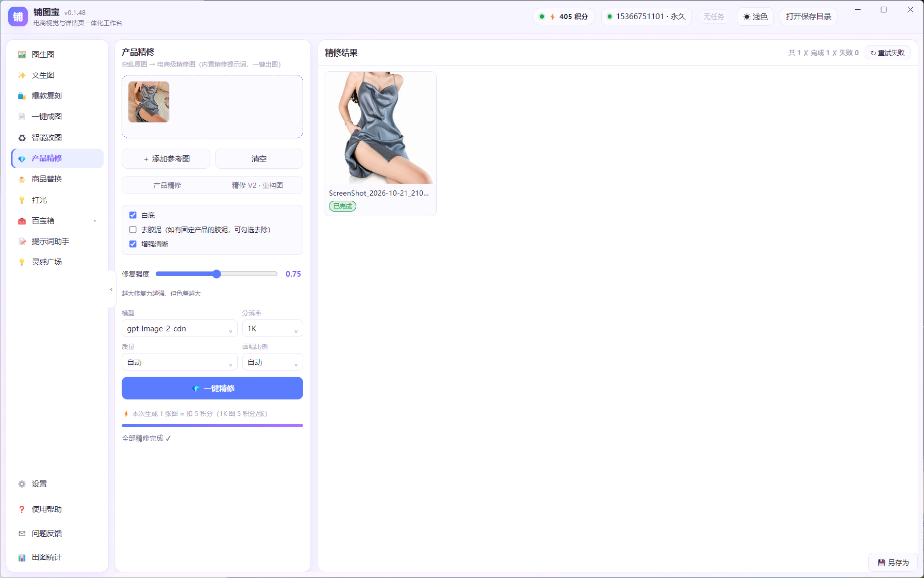The image size is (924, 578).
Task: Click the 铺图宝 app logo
Action: [18, 17]
